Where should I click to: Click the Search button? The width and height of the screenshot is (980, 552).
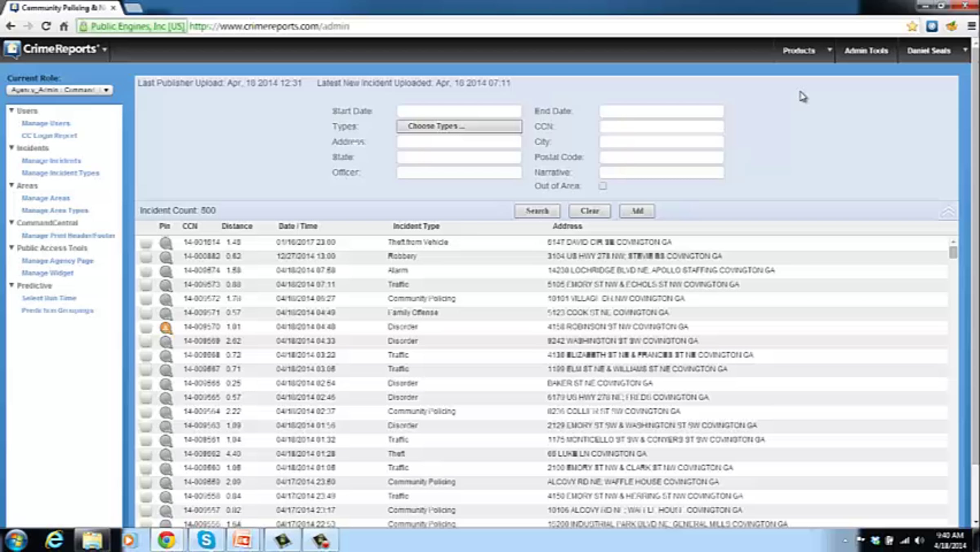click(x=537, y=211)
